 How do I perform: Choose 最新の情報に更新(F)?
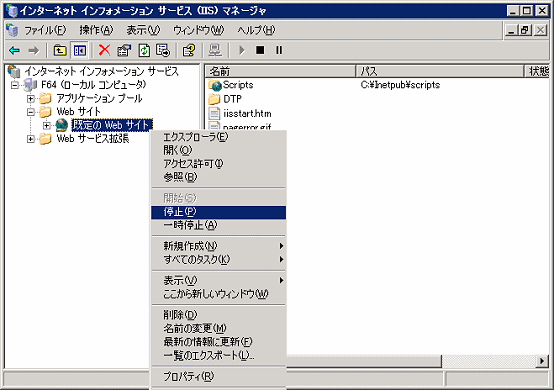pos(218,342)
